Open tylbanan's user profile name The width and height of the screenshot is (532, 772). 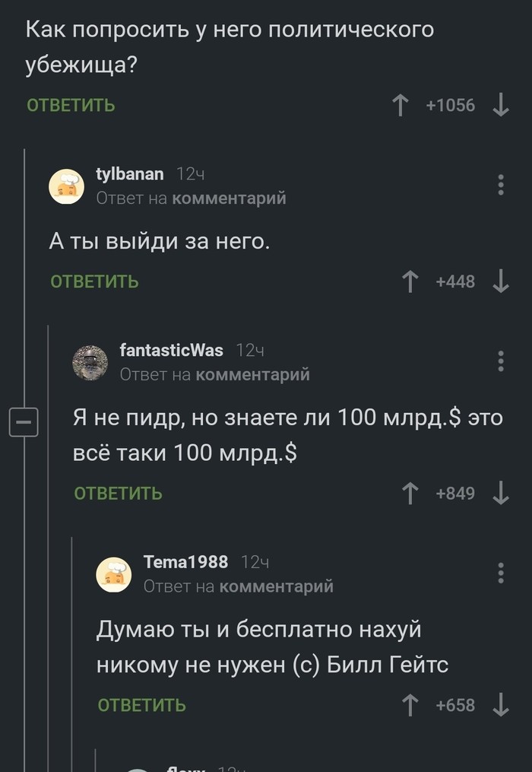[129, 174]
